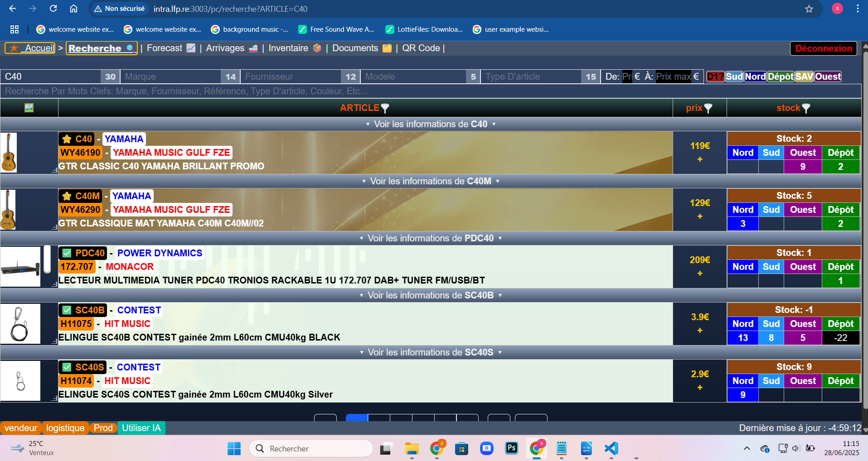Click the image column header icon
868x461 pixels.
(29, 108)
